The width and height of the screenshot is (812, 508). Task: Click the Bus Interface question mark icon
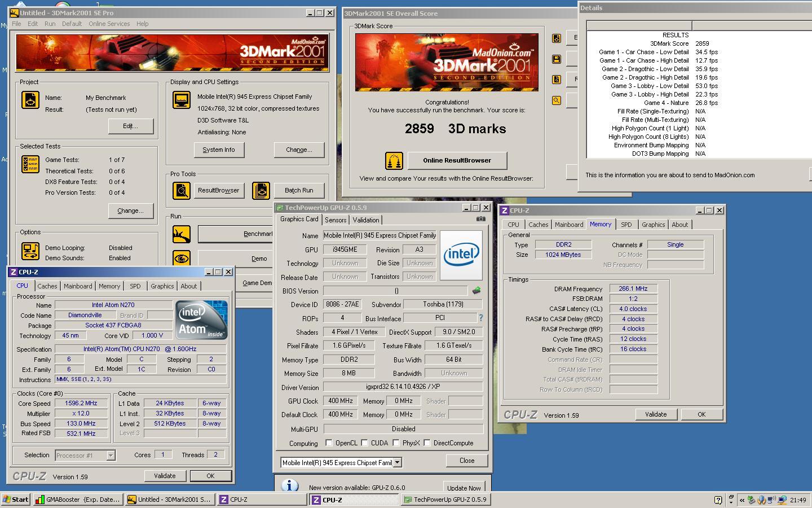coord(480,318)
